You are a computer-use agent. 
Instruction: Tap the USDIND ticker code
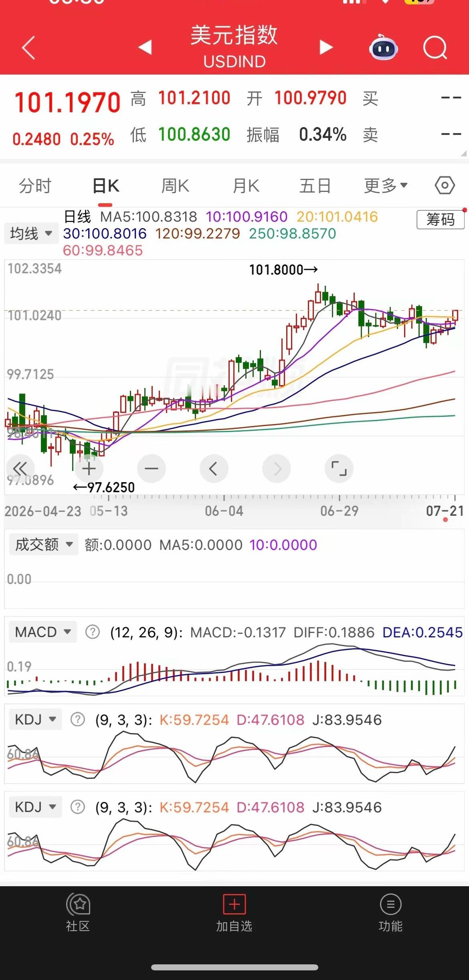point(234,62)
